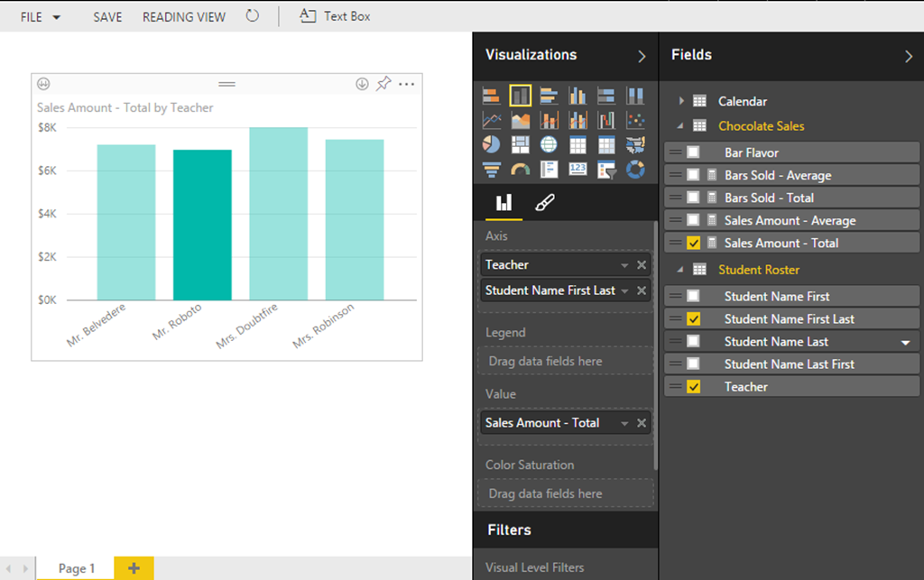The height and width of the screenshot is (580, 924).
Task: Switch to READING VIEW
Action: tap(184, 16)
